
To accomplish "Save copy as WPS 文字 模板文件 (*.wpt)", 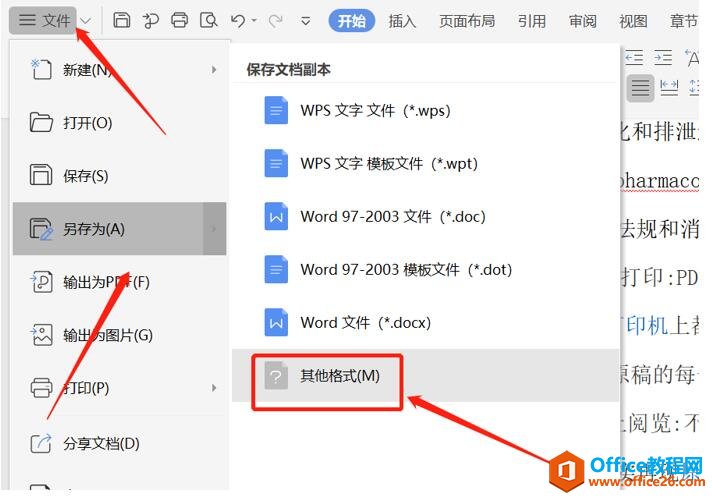I will coord(425,163).
